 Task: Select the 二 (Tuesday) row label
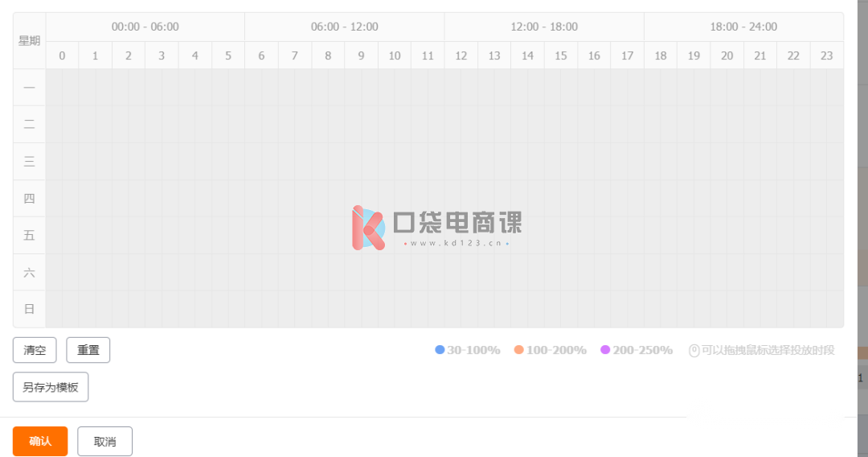click(x=30, y=125)
